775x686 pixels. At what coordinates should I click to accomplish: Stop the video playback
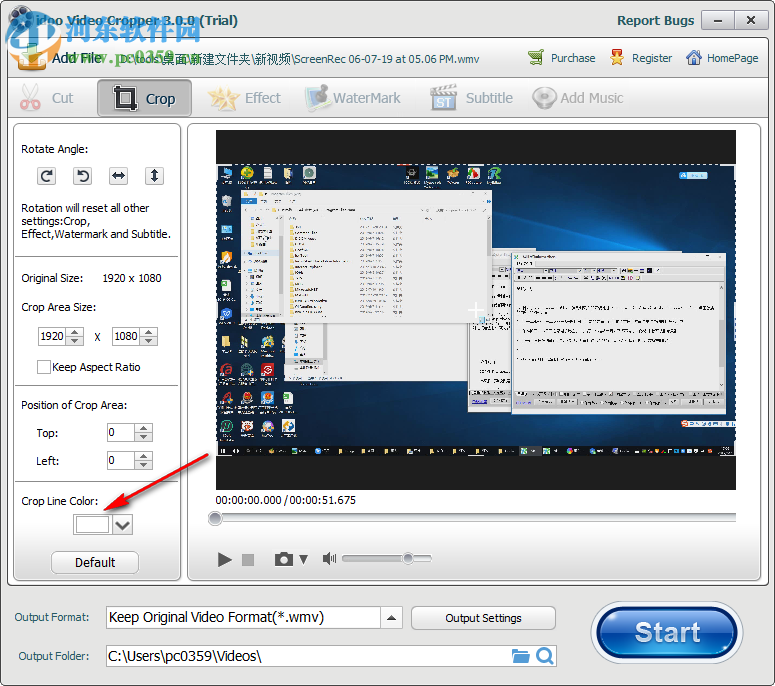(x=248, y=559)
